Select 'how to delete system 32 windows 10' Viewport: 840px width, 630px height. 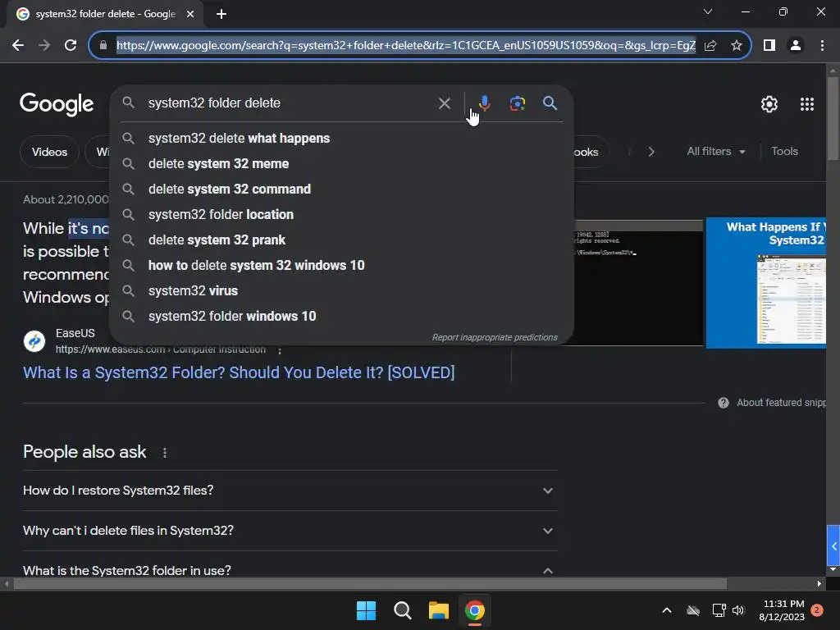coord(340,265)
